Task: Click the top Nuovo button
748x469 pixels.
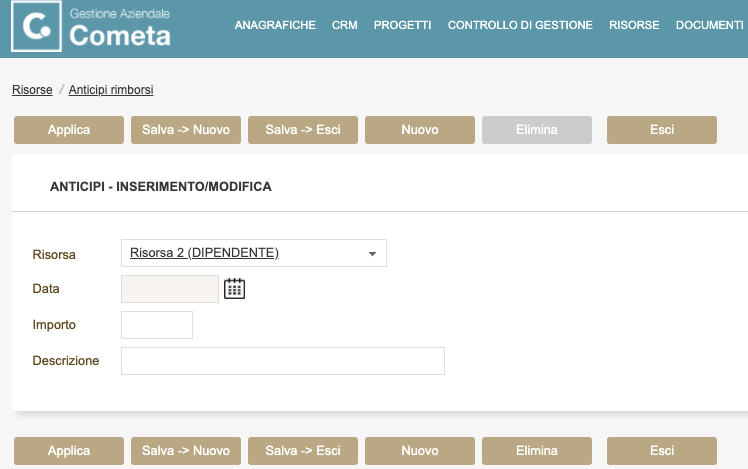Action: [420, 130]
